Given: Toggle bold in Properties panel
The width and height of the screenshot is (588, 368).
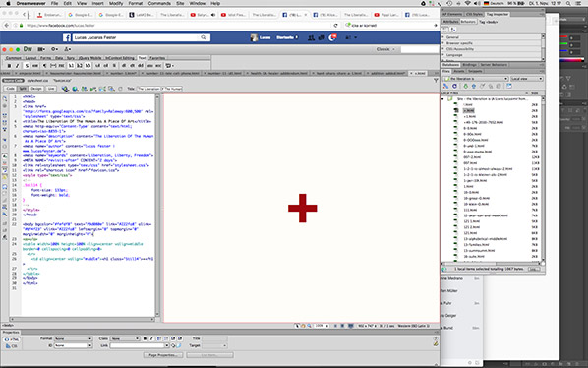Looking at the screenshot, I should tap(145, 338).
